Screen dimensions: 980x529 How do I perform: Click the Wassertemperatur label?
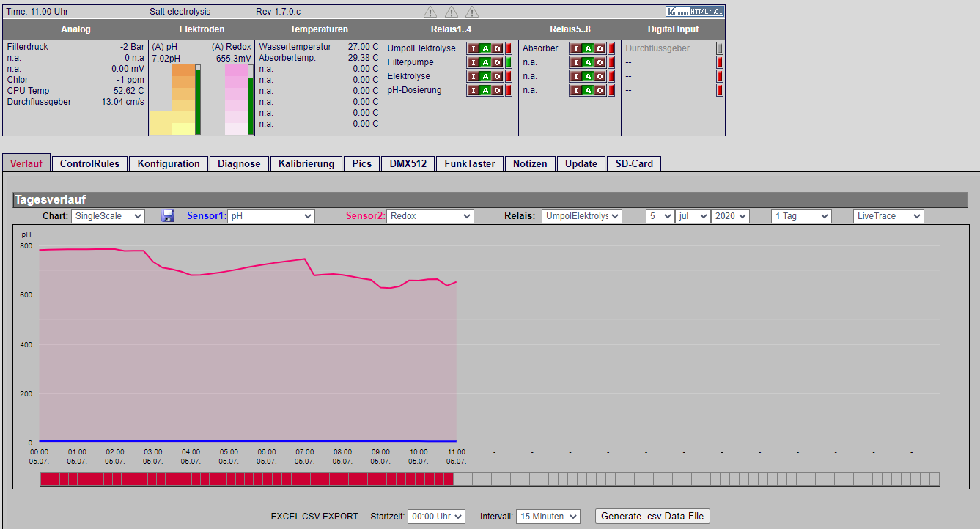[x=295, y=47]
